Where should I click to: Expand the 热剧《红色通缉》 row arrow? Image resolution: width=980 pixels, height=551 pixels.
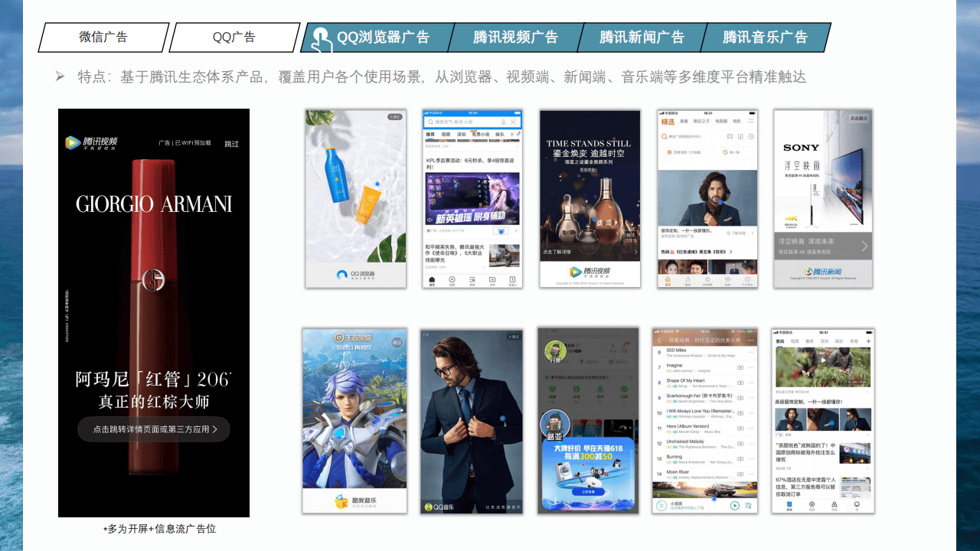(x=731, y=252)
